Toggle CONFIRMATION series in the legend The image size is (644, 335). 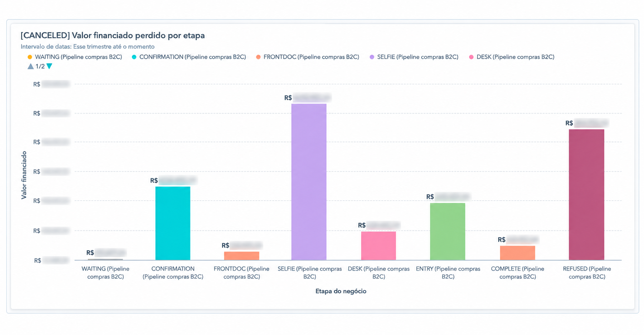(x=189, y=57)
